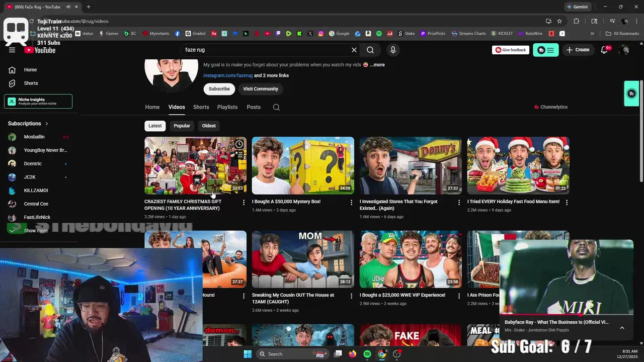
Task: Open the All Bookmarks folder
Action: point(622,34)
